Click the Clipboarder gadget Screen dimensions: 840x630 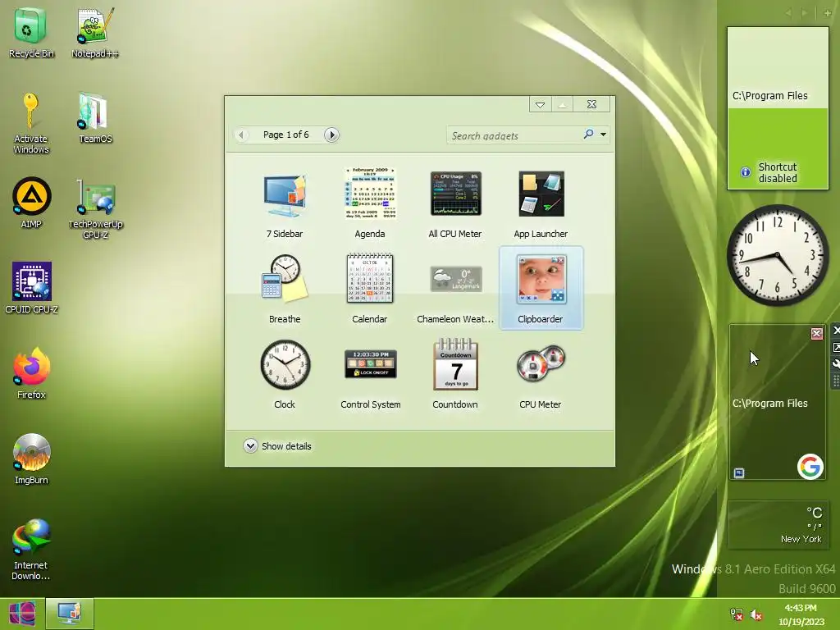click(541, 289)
